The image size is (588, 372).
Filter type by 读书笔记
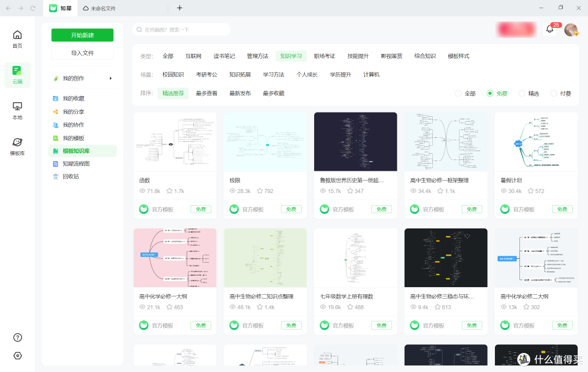[x=224, y=56]
